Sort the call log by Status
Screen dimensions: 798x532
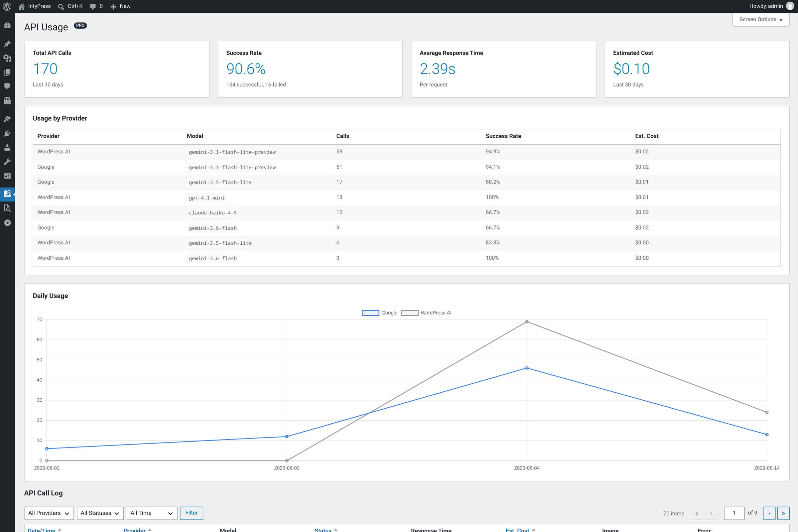pyautogui.click(x=326, y=530)
